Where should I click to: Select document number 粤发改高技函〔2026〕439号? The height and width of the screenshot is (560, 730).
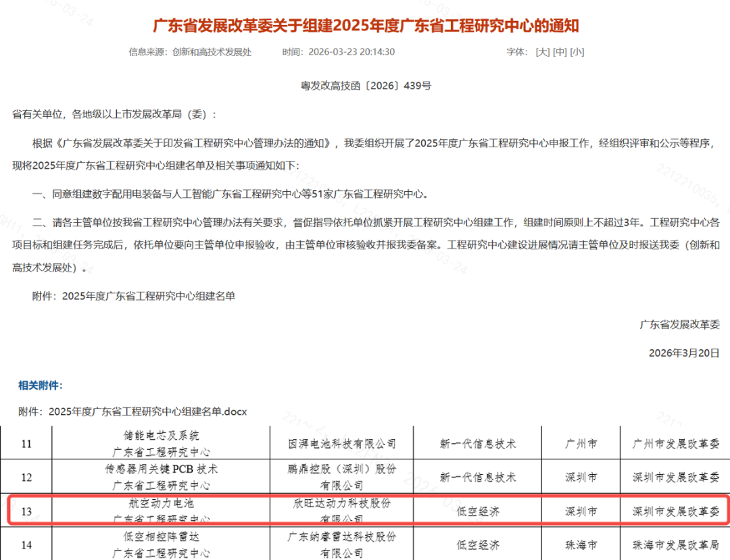tap(366, 86)
